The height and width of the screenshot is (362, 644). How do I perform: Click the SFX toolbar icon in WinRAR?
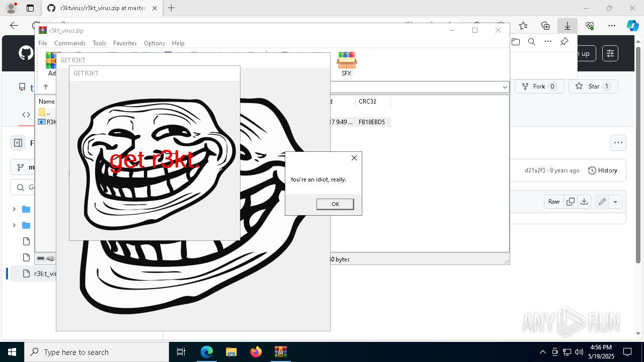(347, 64)
